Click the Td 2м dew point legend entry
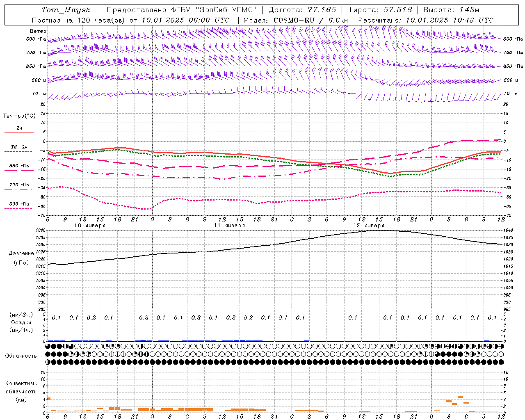 pyautogui.click(x=19, y=147)
